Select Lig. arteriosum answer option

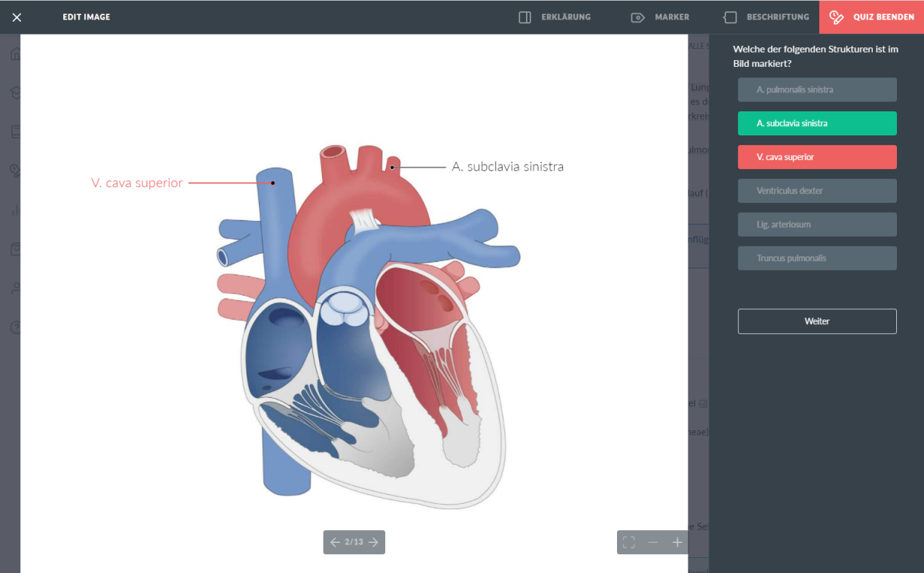(816, 225)
